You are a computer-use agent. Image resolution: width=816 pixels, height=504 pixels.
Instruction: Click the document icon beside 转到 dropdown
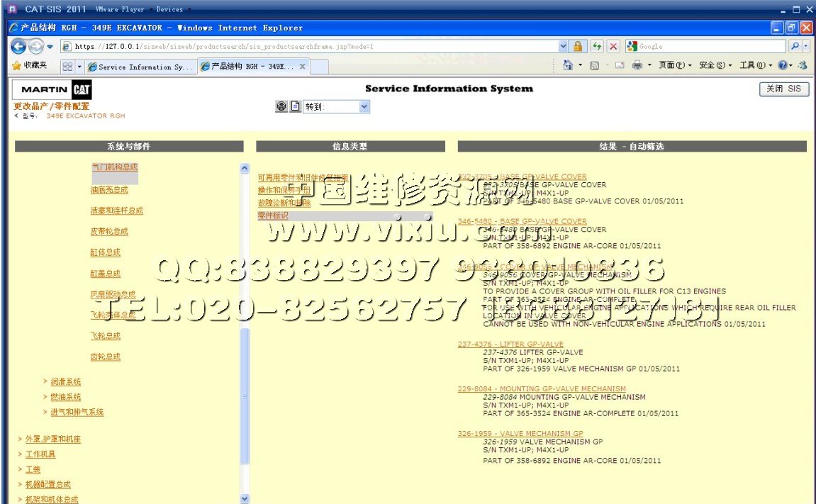click(x=295, y=106)
